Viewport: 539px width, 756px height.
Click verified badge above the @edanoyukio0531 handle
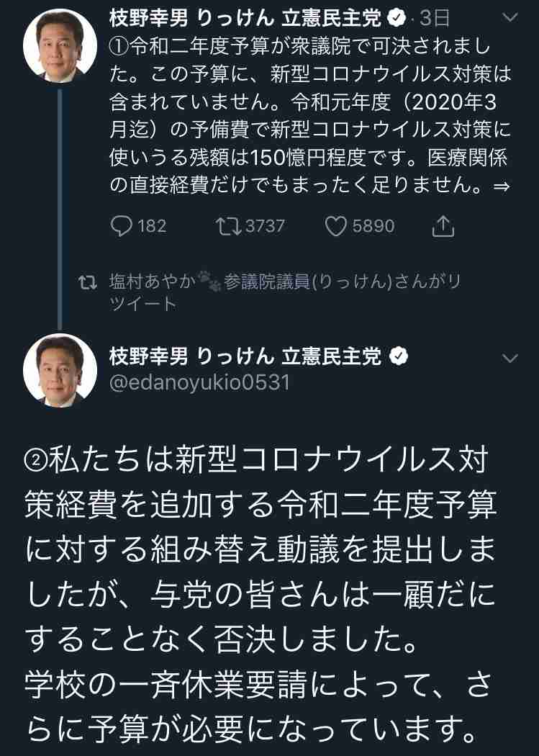399,356
